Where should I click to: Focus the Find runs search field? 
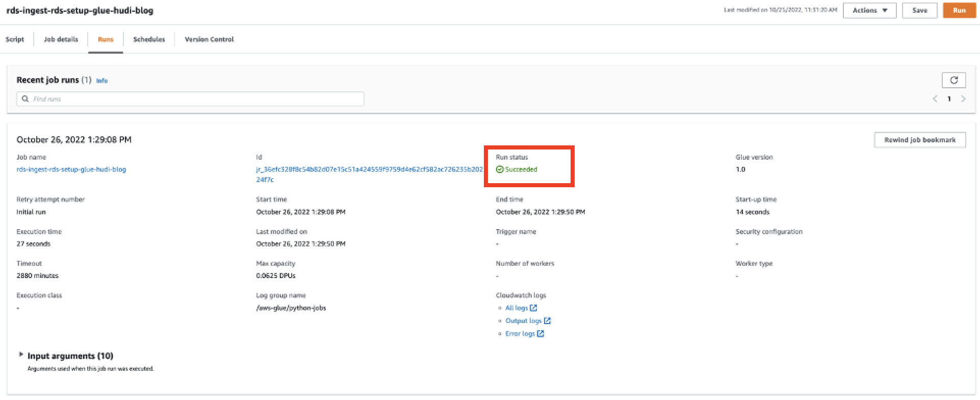(x=190, y=99)
